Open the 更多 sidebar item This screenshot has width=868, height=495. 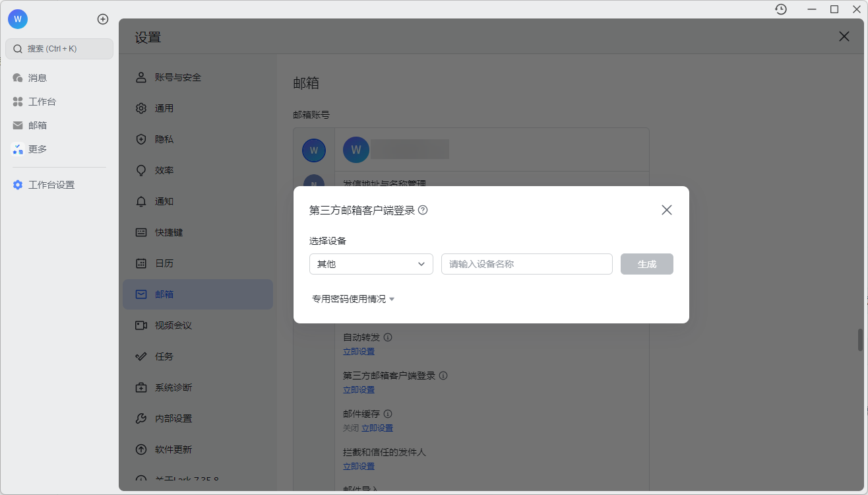[x=37, y=149]
